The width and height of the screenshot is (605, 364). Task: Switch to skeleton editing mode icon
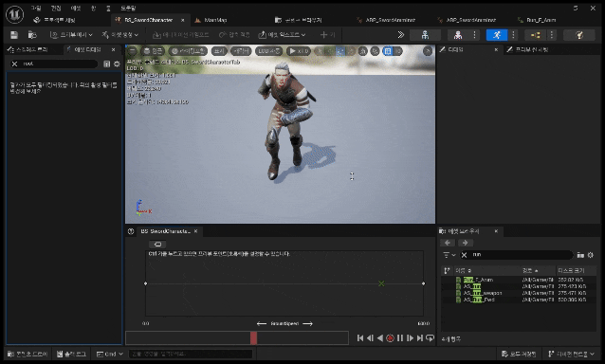coord(425,35)
